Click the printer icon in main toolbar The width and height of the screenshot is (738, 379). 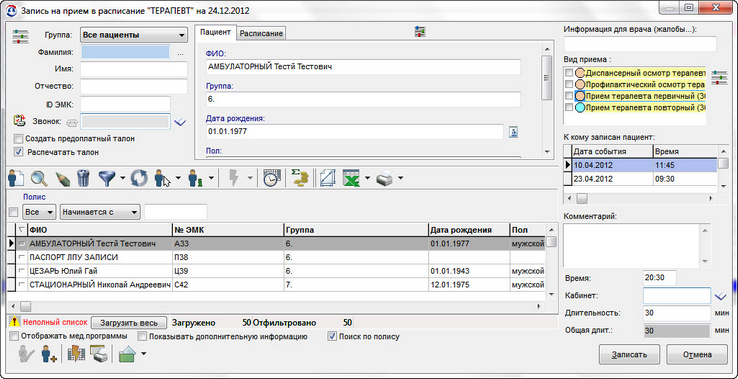pyautogui.click(x=386, y=179)
